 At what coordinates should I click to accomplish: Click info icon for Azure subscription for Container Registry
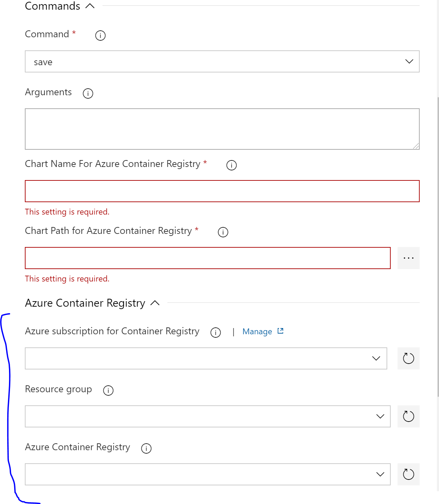pos(215,333)
